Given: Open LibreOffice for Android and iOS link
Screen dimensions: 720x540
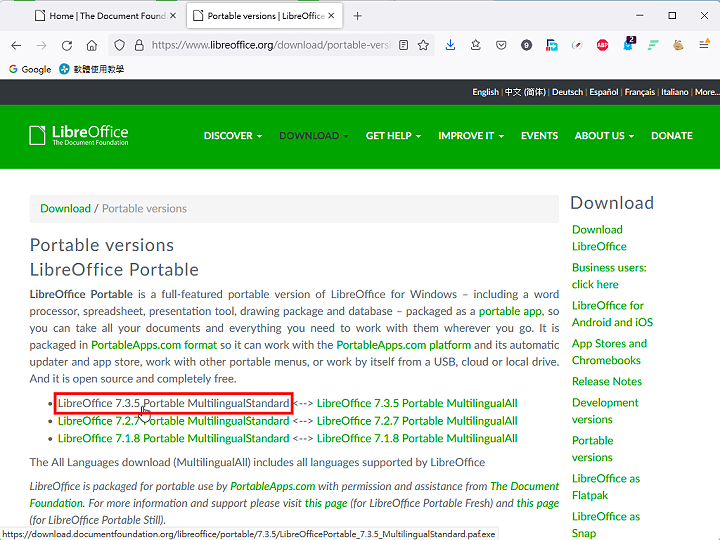Looking at the screenshot, I should point(612,314).
